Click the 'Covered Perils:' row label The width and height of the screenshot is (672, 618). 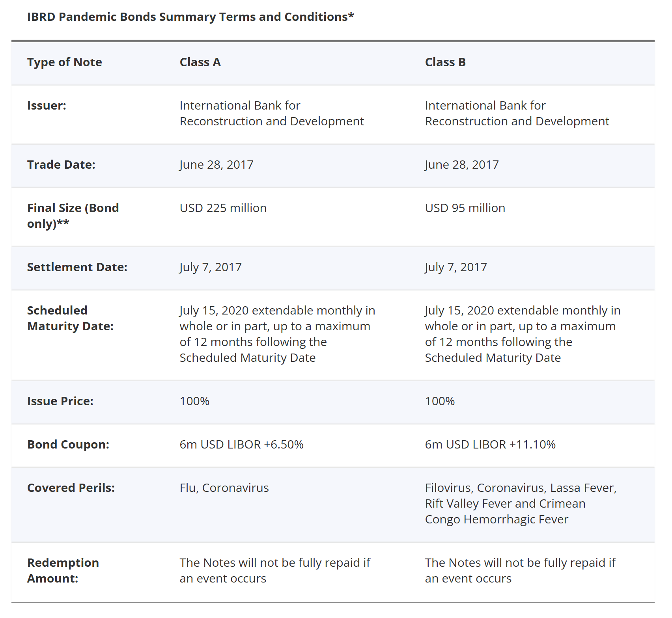[x=71, y=488]
